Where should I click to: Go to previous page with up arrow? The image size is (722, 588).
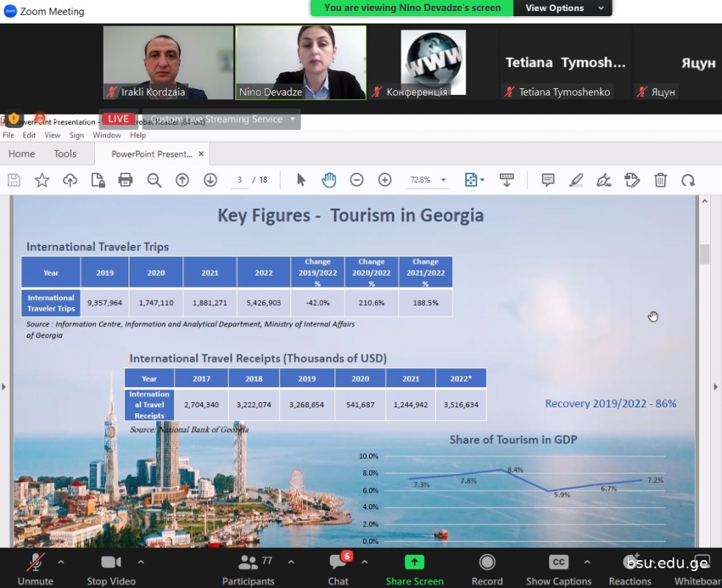[x=182, y=180]
